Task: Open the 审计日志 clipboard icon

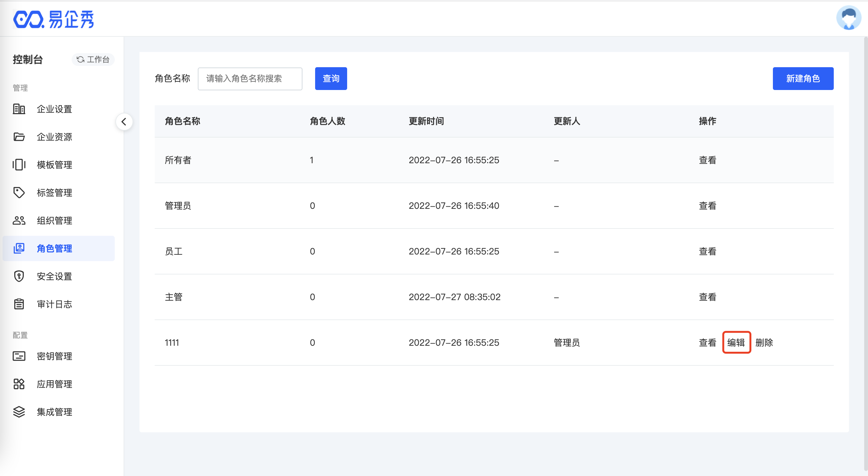Action: (x=19, y=304)
